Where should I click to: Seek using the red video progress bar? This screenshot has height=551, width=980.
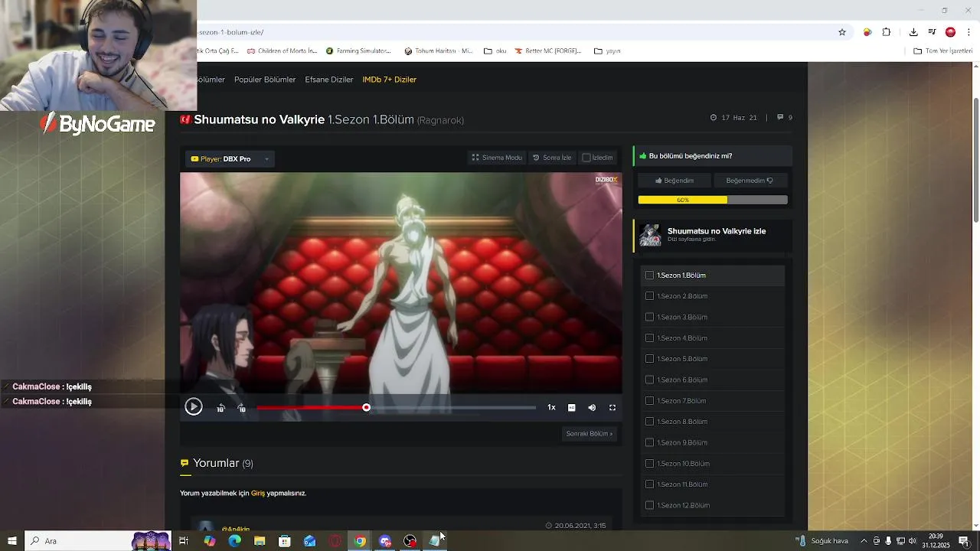(396, 408)
